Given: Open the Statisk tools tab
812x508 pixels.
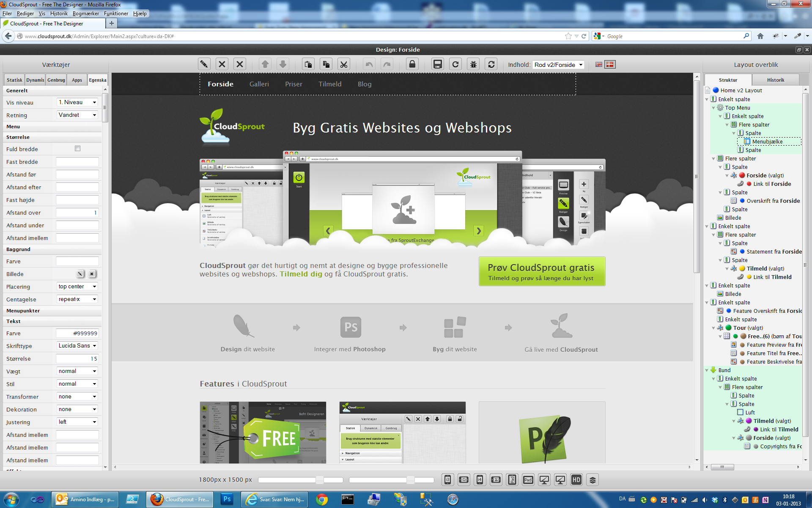Looking at the screenshot, I should (x=14, y=80).
